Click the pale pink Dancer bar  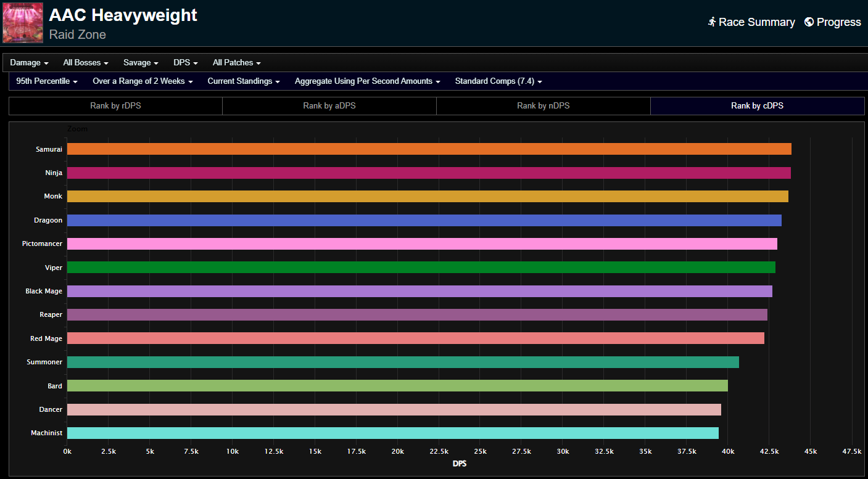click(394, 409)
